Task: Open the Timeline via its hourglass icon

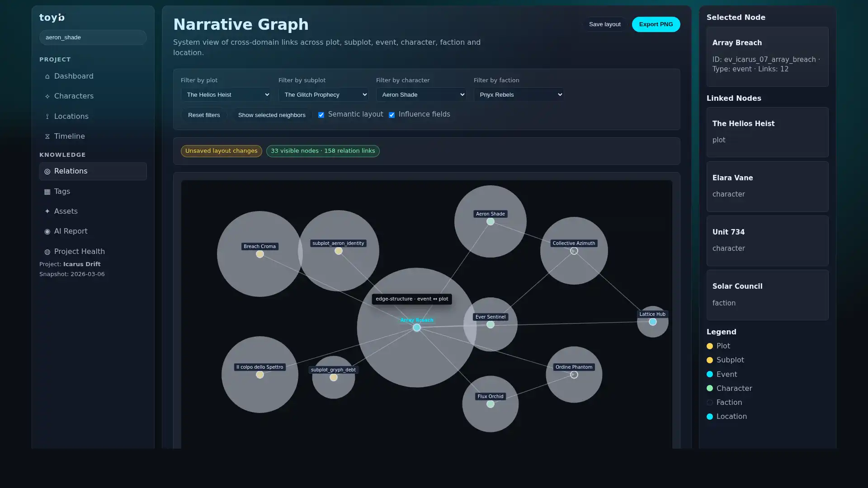Action: 47,136
